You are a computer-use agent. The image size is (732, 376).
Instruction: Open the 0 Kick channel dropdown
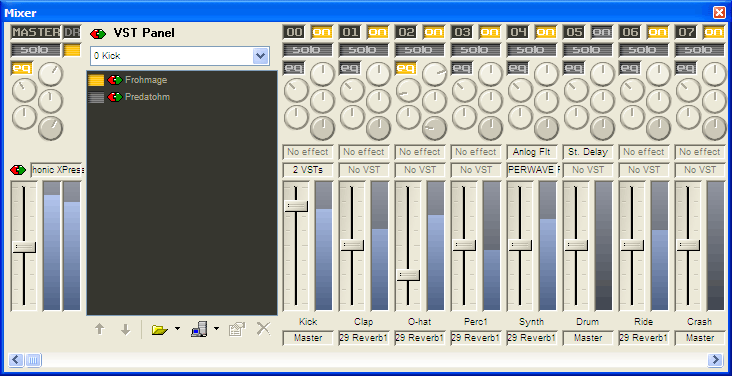tap(260, 56)
